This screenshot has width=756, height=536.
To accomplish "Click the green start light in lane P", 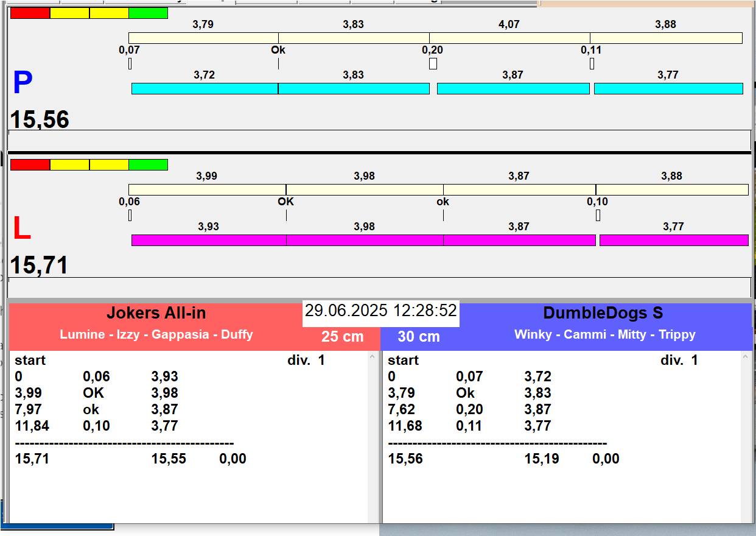I will [148, 13].
